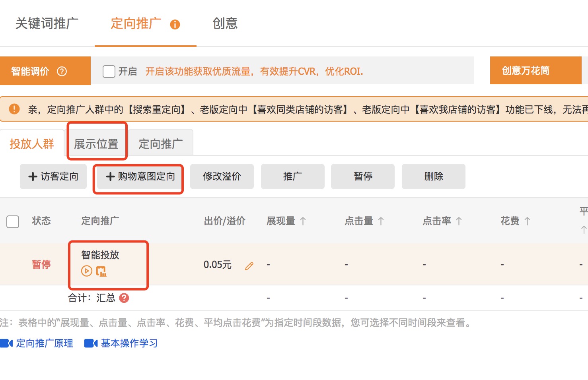Click the question mark icon beside 智能调价

tap(62, 71)
